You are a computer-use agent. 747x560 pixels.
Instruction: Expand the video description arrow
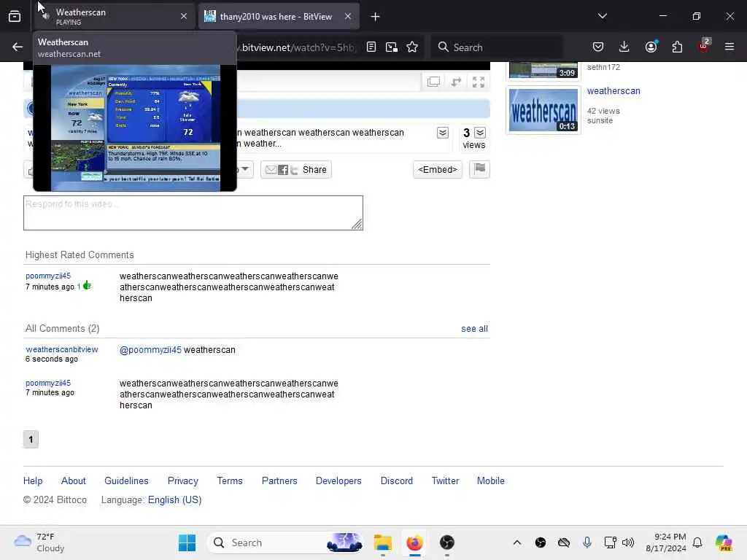tap(443, 133)
